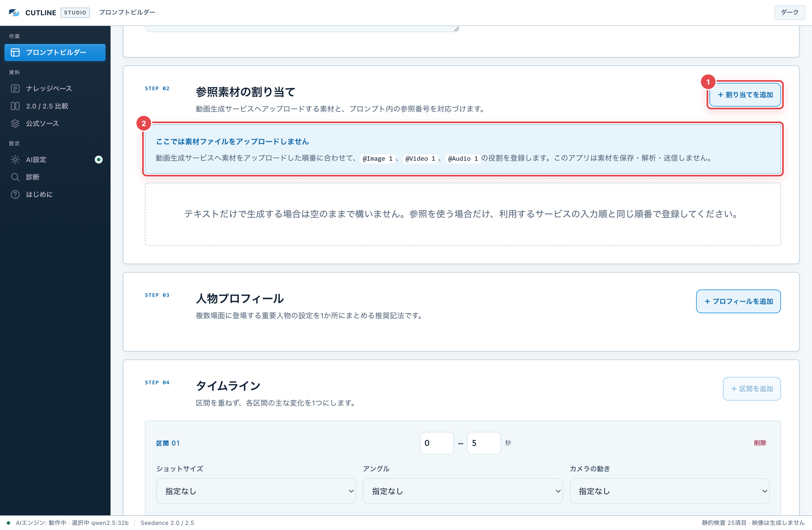The image size is (812, 530).
Task: Click the ここでは素材ファイルをアップロードしません notice title
Action: tap(232, 141)
